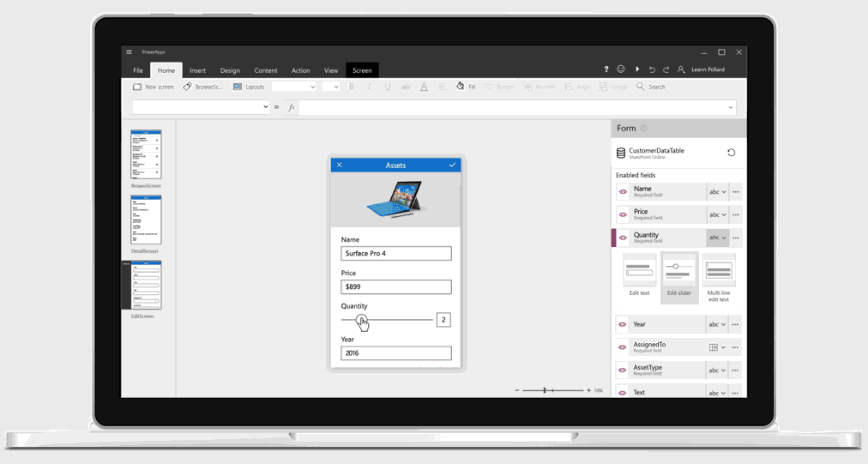Click the Redo arrow icon
The image size is (868, 464).
click(x=666, y=69)
